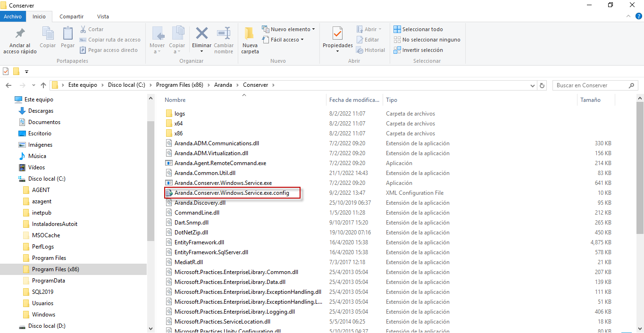Image resolution: width=644 pixels, height=333 pixels.
Task: Click the Back navigation arrow
Action: coord(9,85)
